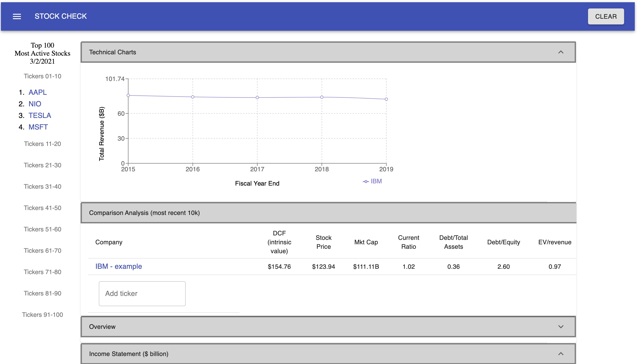Click the 2016 data point on revenue chart
The height and width of the screenshot is (364, 637).
point(193,97)
